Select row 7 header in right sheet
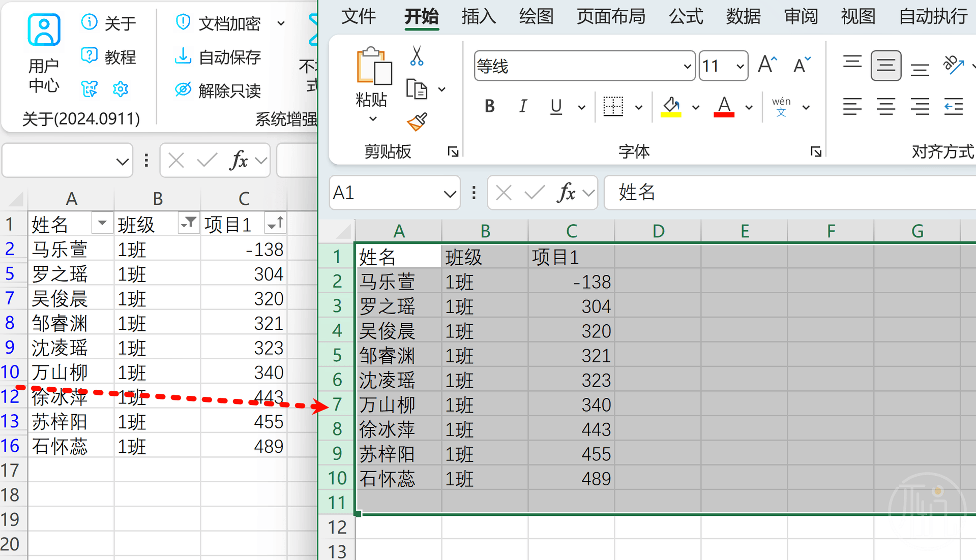976x560 pixels. click(x=337, y=405)
